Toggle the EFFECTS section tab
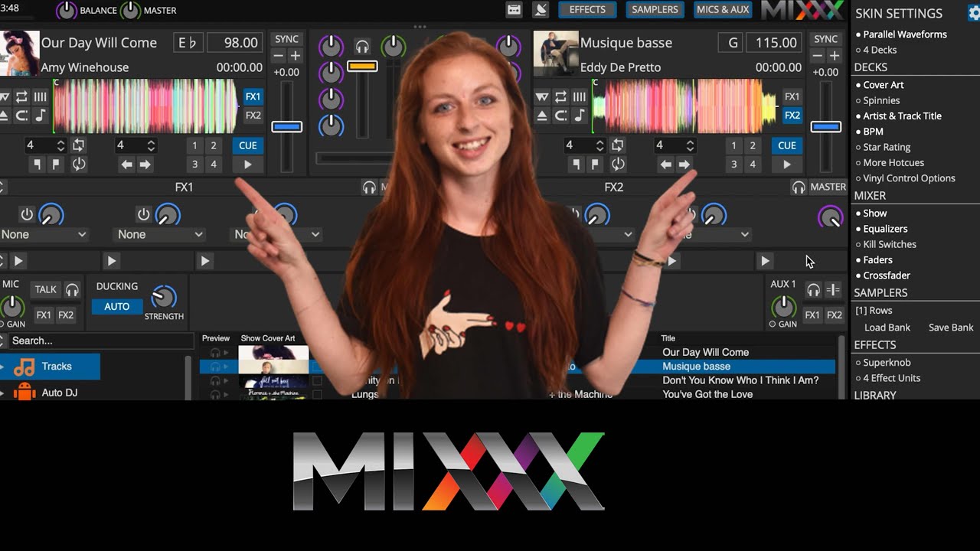This screenshot has height=551, width=980. pyautogui.click(x=587, y=10)
